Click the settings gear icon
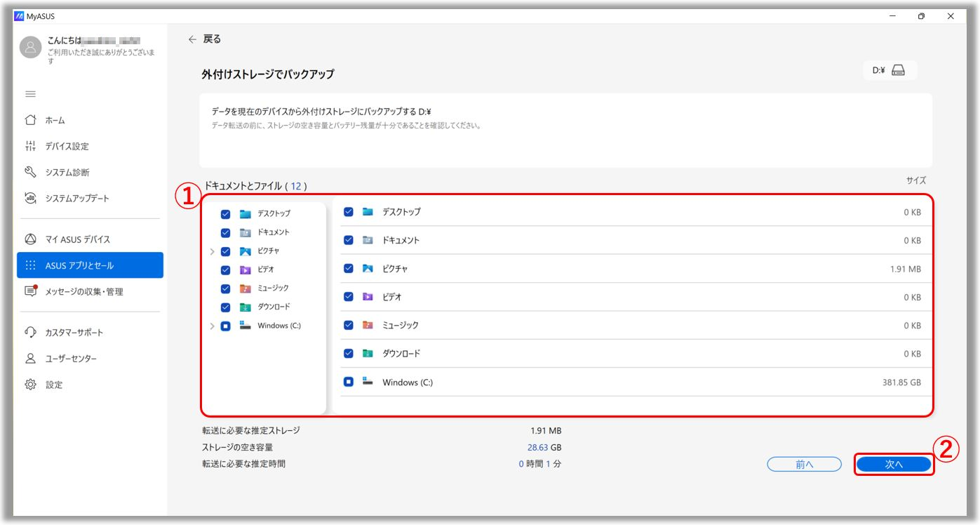 point(30,385)
